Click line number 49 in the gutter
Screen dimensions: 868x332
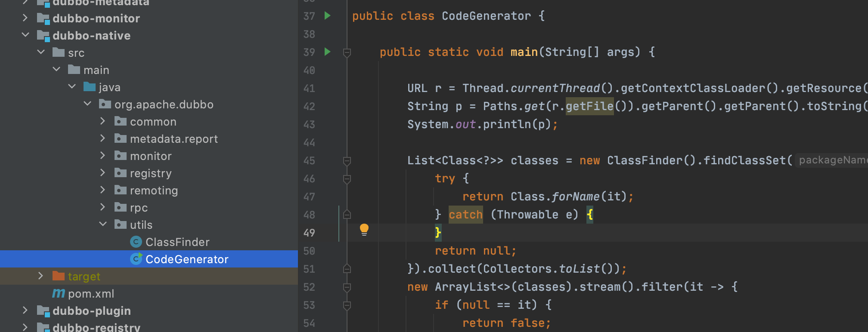(x=309, y=233)
